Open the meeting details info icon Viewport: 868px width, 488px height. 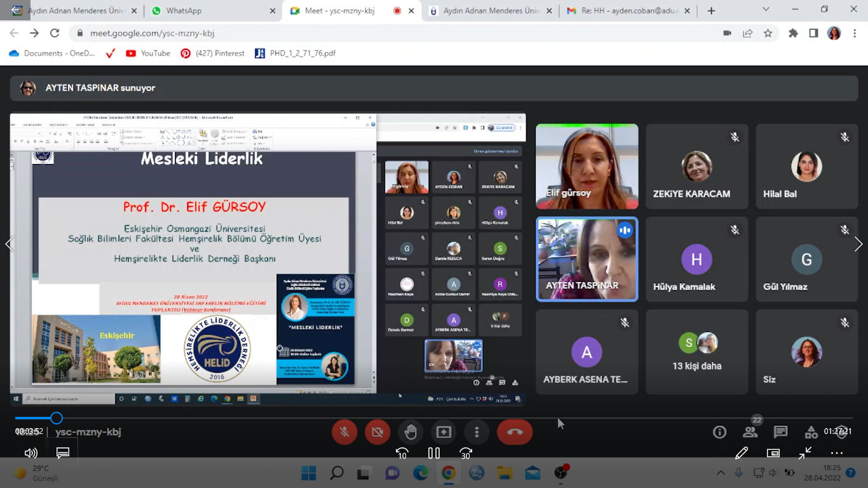719,432
